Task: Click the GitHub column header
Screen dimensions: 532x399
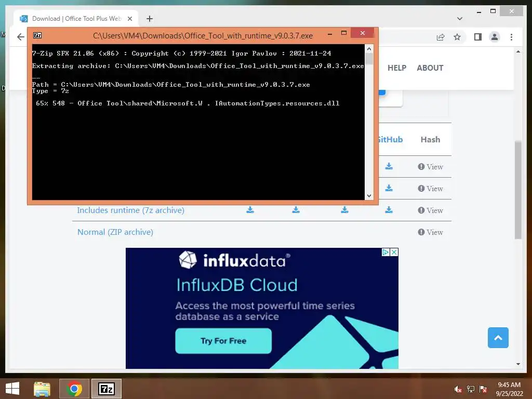Action: 391,139
